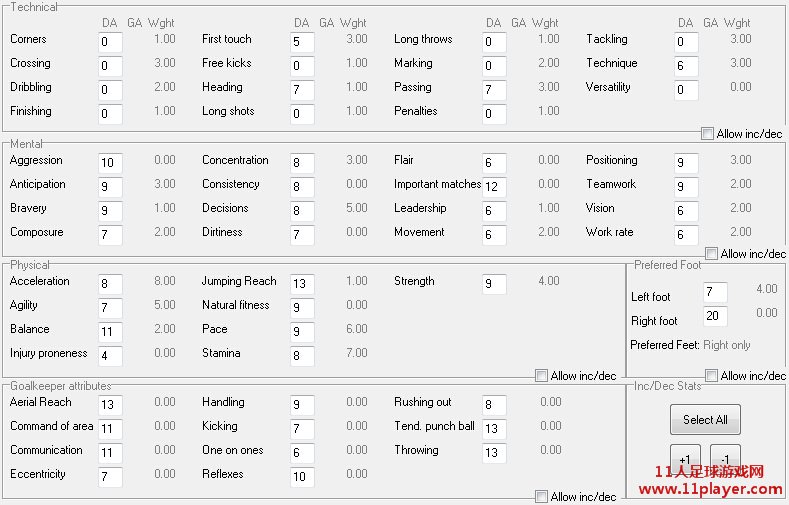Click the Strength value field
This screenshot has width=789, height=505.
pos(494,284)
